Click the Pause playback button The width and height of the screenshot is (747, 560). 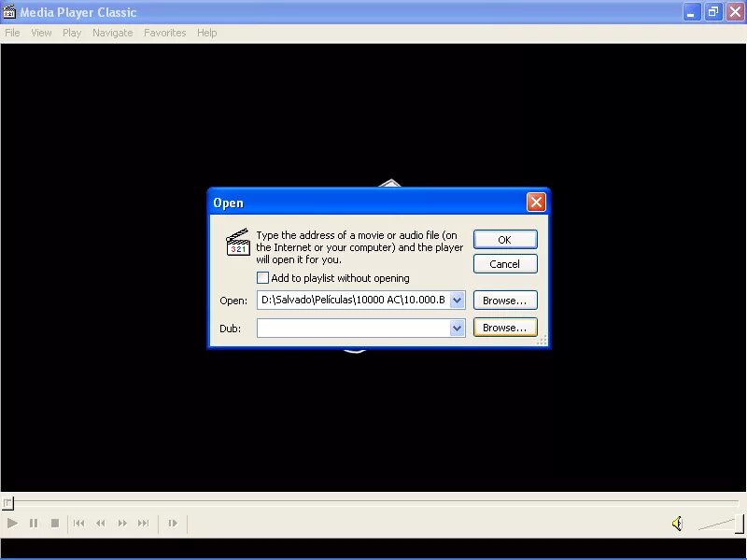[34, 524]
